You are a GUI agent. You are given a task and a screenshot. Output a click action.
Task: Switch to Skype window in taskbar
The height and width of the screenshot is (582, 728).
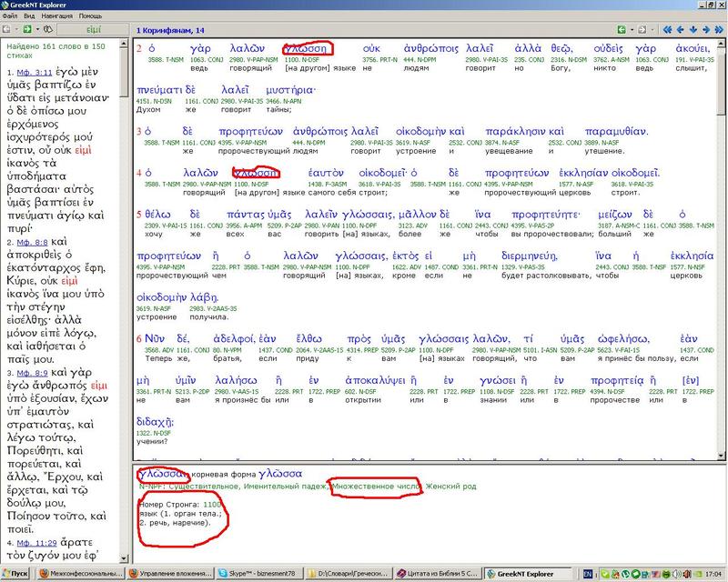(257, 574)
